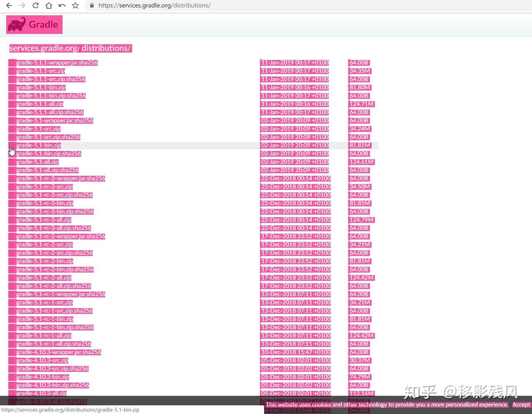
Task: Click the browser forward arrow
Action: (22, 5)
